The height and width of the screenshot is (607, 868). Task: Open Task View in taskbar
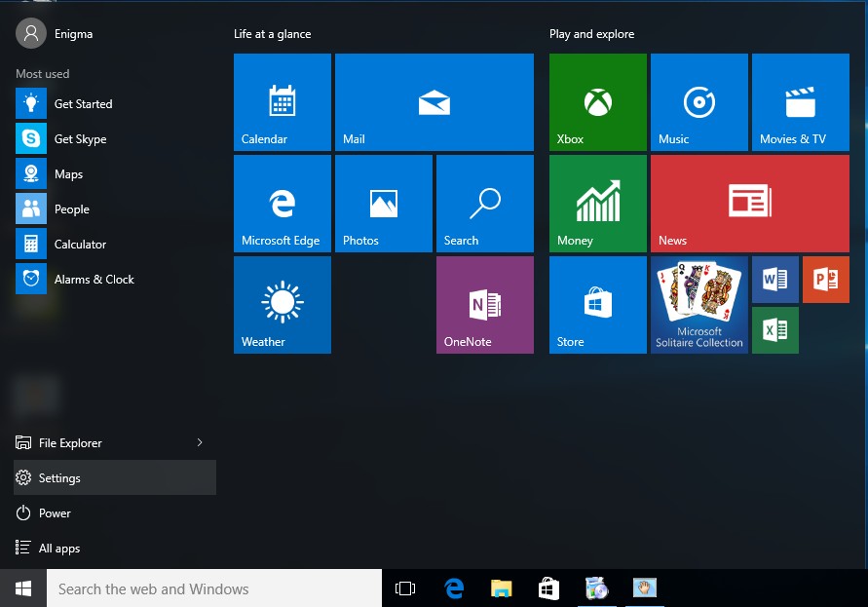pos(405,588)
